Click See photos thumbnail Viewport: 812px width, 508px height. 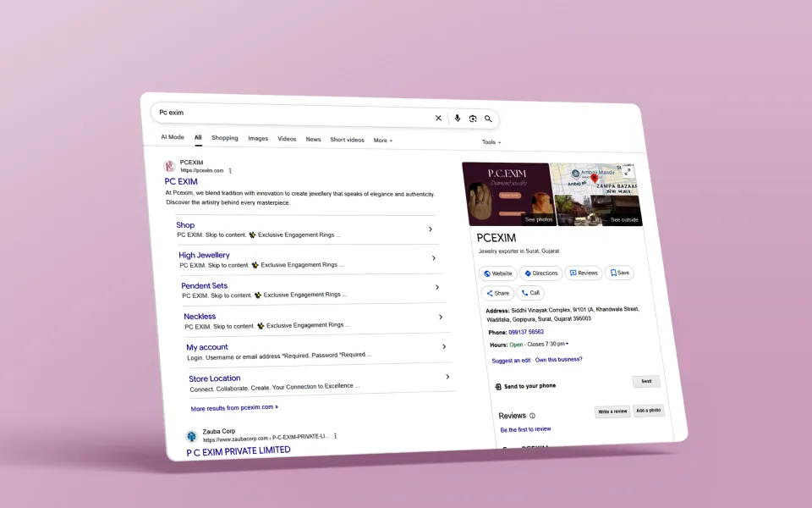[x=509, y=194]
